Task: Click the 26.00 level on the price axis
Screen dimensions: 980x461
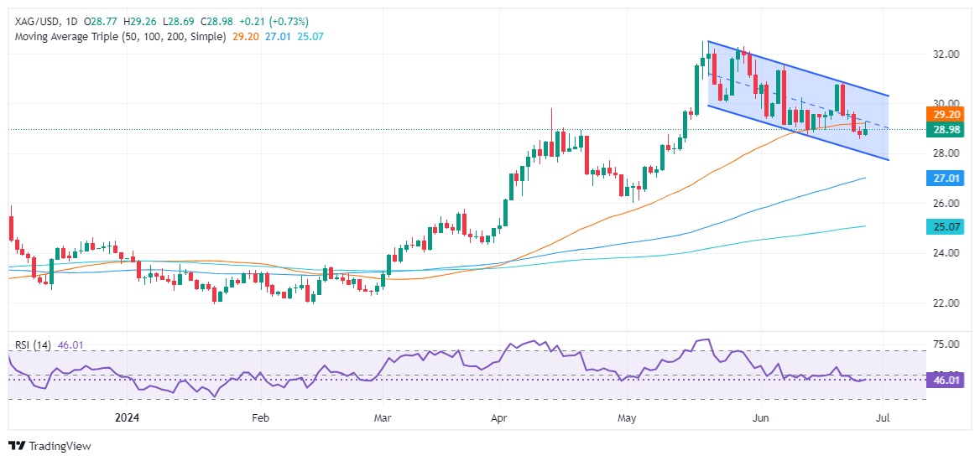Action: [949, 204]
